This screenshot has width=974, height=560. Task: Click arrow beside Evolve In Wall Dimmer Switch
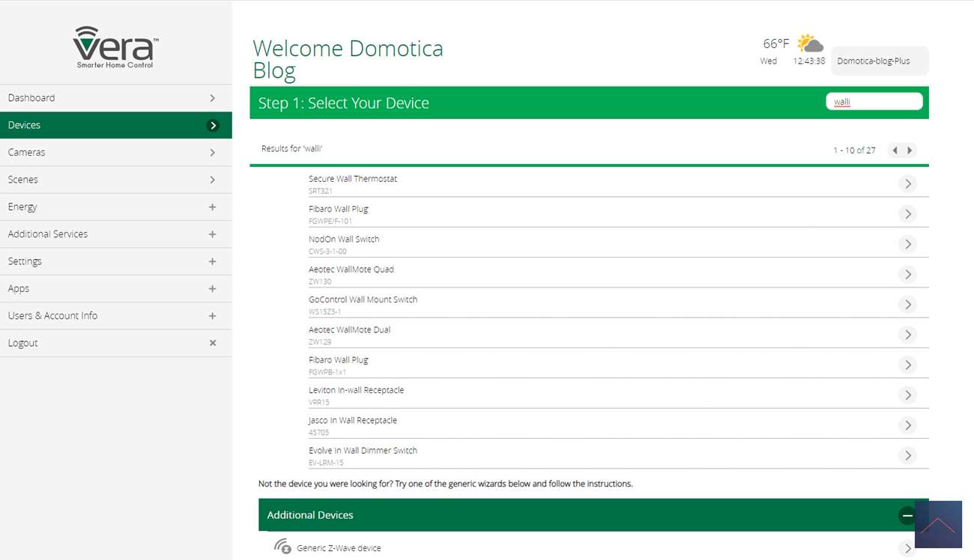907,455
